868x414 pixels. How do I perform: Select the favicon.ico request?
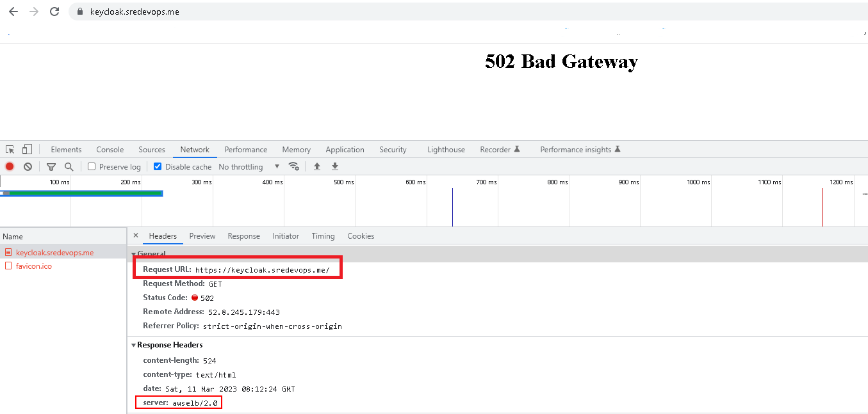(x=33, y=266)
